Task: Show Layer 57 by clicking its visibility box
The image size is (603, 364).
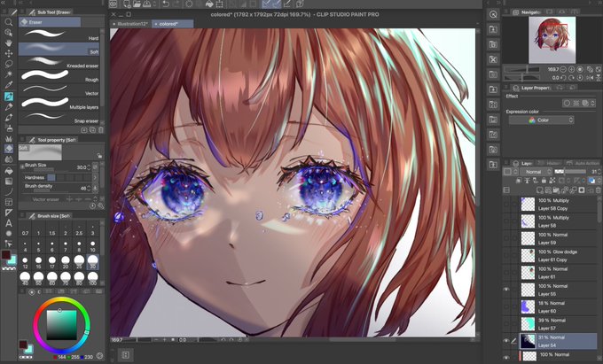Action: coord(506,323)
